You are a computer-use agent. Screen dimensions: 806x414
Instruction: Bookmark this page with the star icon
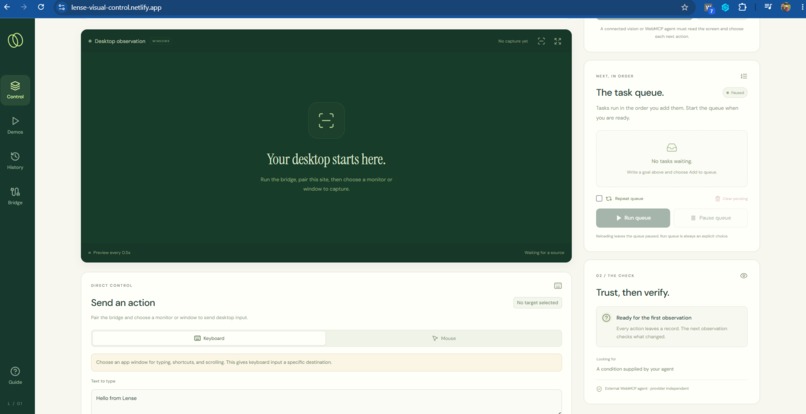(685, 7)
